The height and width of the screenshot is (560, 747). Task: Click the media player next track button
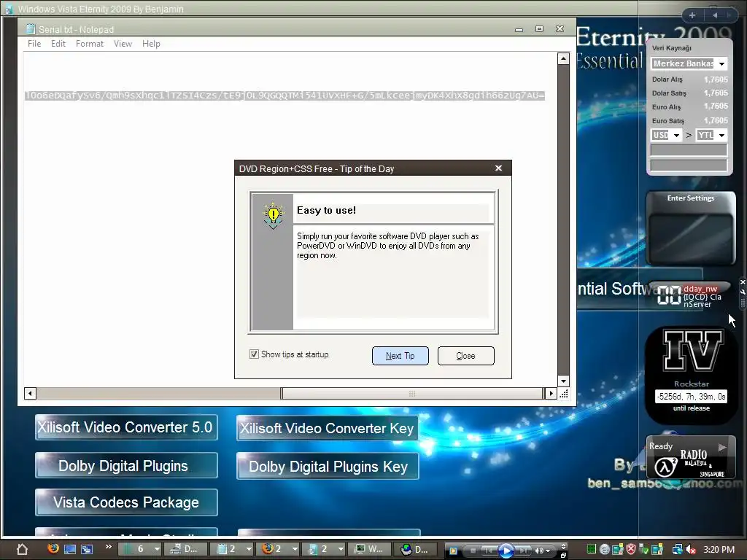pos(523,551)
